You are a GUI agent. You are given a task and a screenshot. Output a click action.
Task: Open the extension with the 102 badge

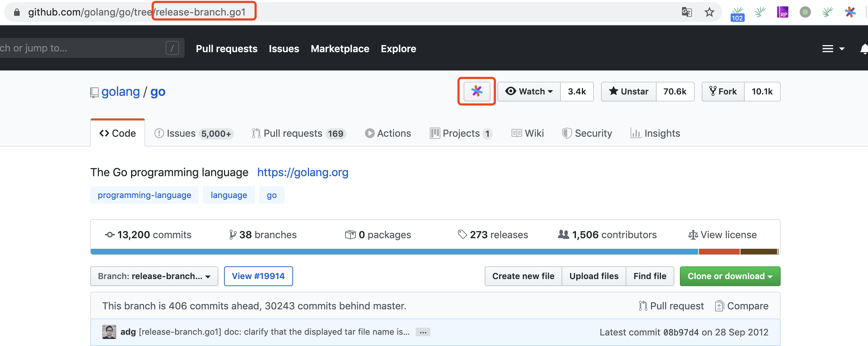[737, 14]
